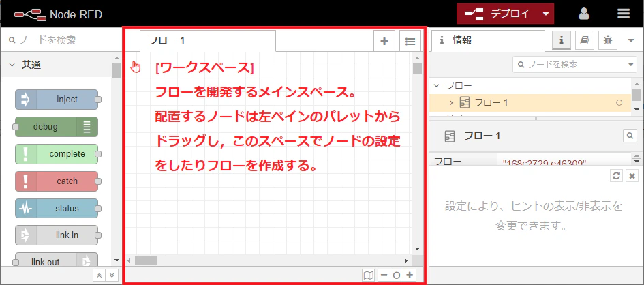
Task: Open the 情報 sidebar tab
Action: pos(487,40)
